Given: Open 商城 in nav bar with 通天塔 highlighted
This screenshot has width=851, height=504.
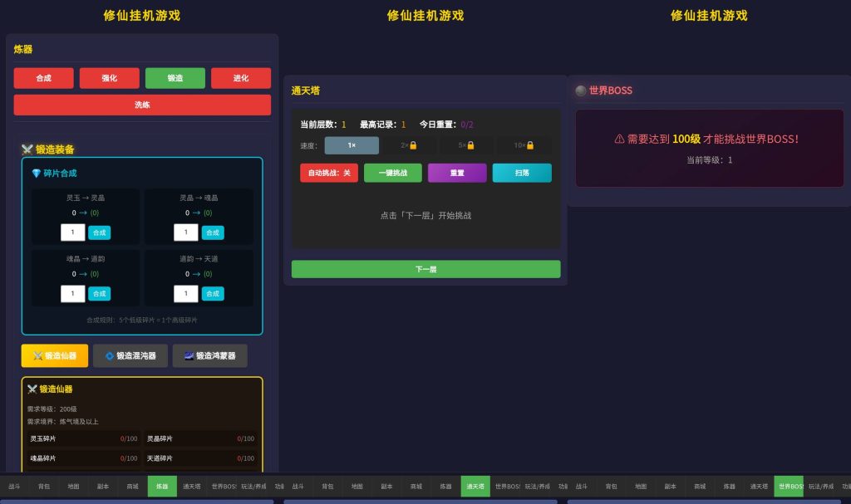Looking at the screenshot, I should pos(416,486).
